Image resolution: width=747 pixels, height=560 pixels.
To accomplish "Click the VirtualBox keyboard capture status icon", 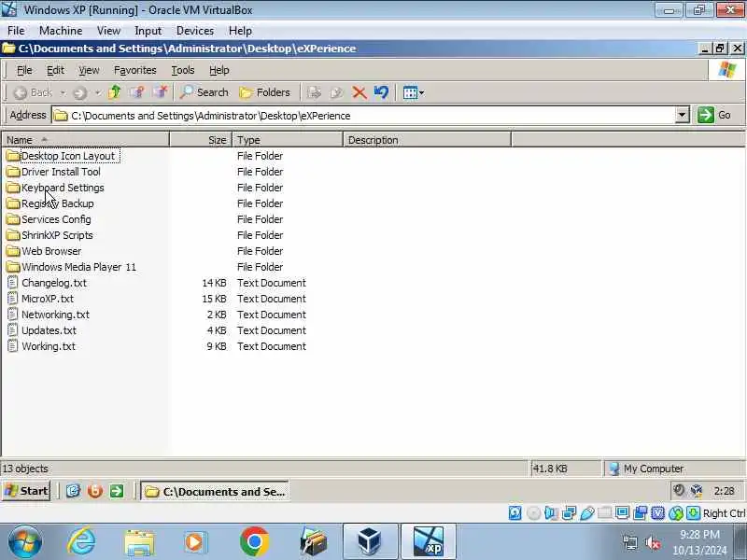I will click(694, 512).
